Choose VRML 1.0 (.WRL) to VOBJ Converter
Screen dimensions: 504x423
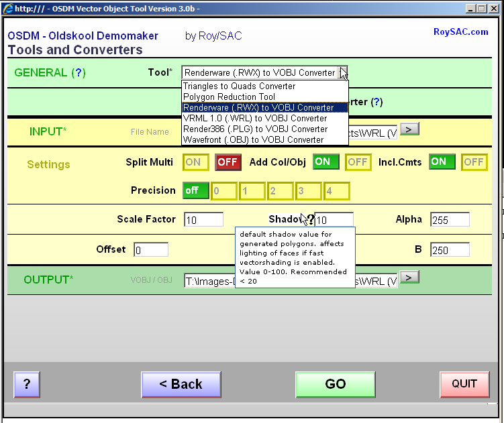(265, 118)
